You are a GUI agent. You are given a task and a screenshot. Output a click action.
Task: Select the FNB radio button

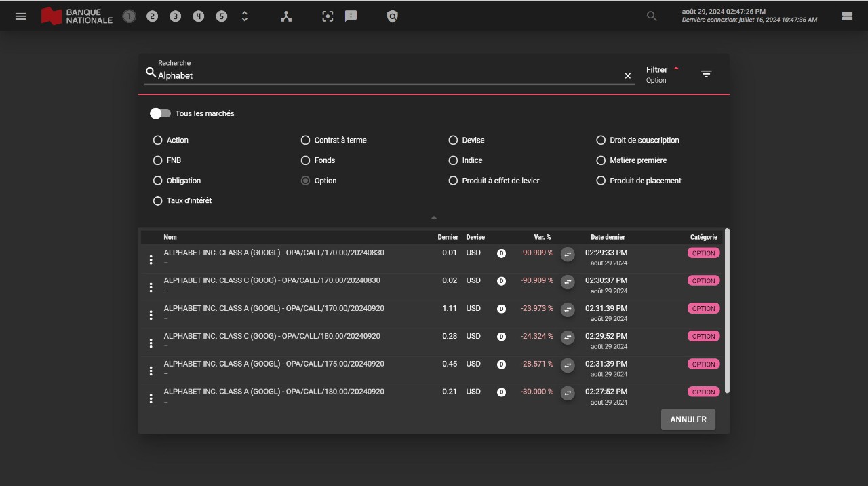coord(157,160)
